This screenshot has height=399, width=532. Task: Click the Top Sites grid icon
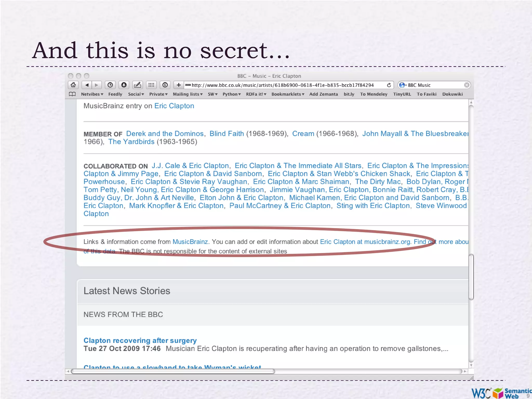151,85
